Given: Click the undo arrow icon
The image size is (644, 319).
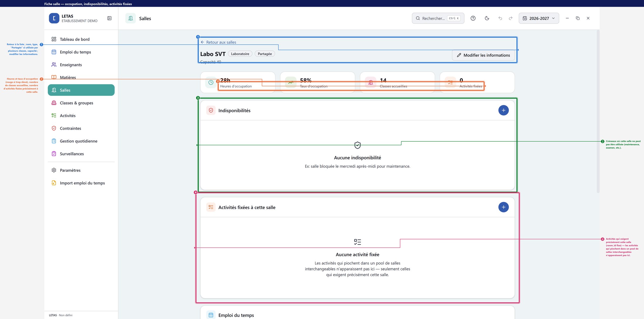Looking at the screenshot, I should tap(500, 18).
